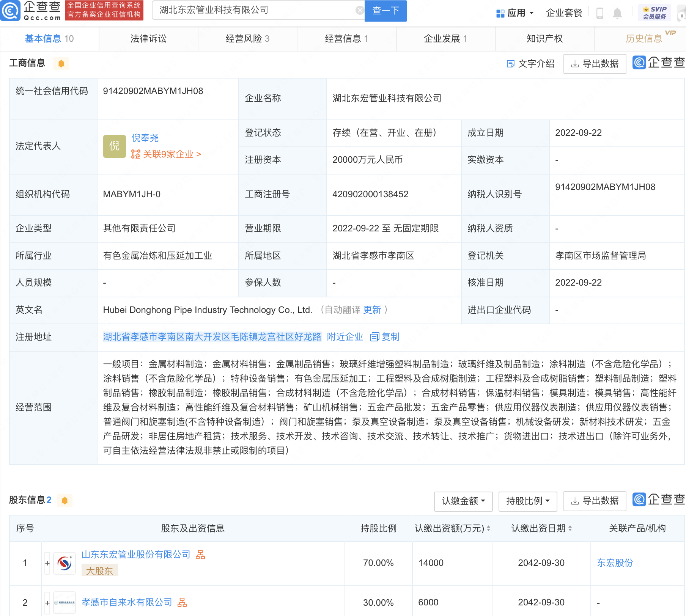Open equity structure icon for 孝感市自来水
This screenshot has width=686, height=616.
pyautogui.click(x=182, y=602)
